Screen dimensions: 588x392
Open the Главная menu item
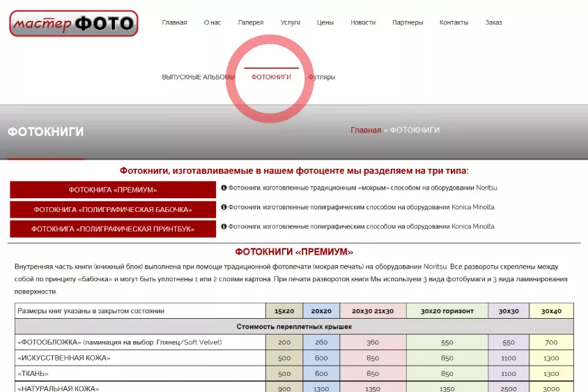[174, 22]
